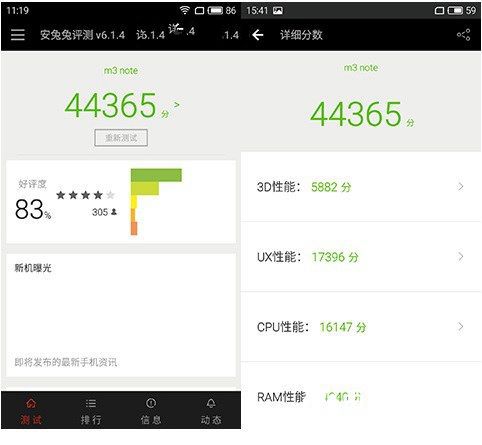Open the hamburger menu in AnTuTu
The image size is (482, 445).
tap(18, 35)
